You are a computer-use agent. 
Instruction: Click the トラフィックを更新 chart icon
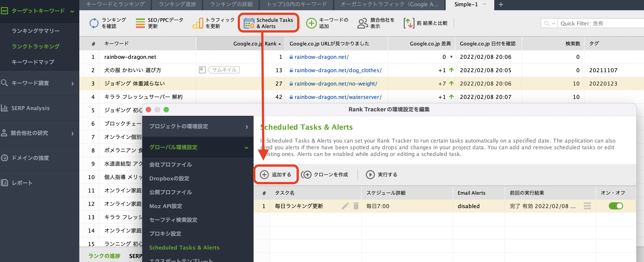pos(198,23)
